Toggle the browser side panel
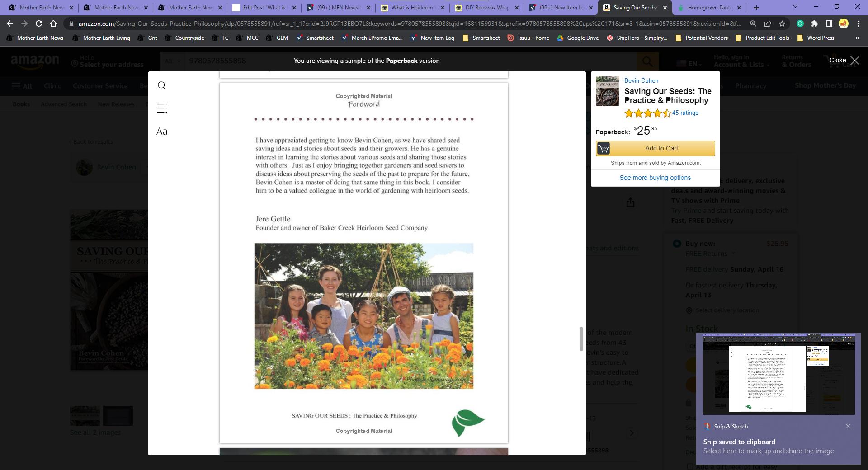Image resolution: width=868 pixels, height=470 pixels. (x=829, y=23)
